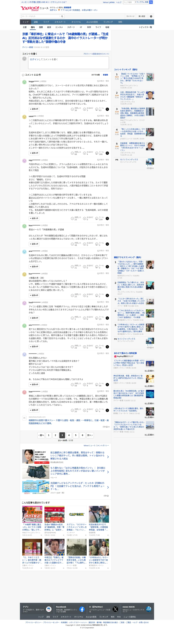Expand 返信 3件 replies under uam***

point(34,153)
